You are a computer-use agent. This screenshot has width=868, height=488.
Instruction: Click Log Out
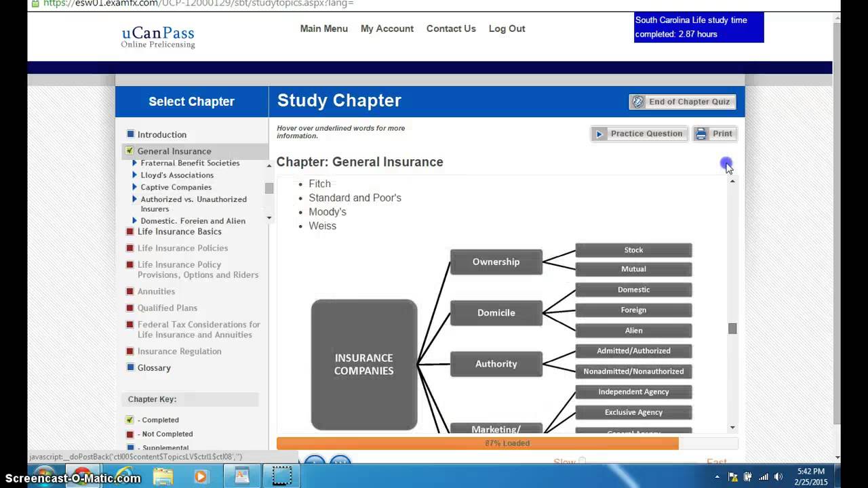click(x=507, y=28)
